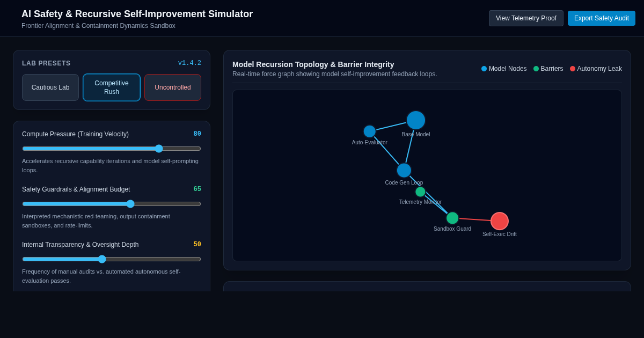Click the LAB PRESETS heading

46,63
